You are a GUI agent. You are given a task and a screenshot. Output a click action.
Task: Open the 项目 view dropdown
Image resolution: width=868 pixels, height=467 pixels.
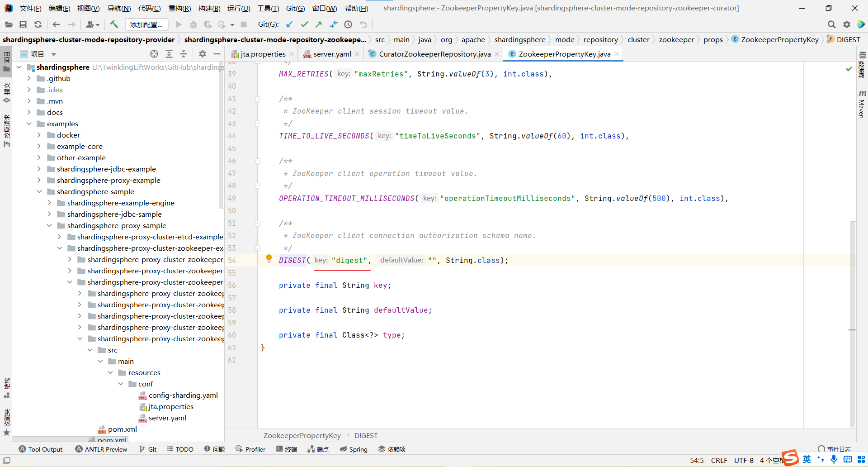pos(53,54)
